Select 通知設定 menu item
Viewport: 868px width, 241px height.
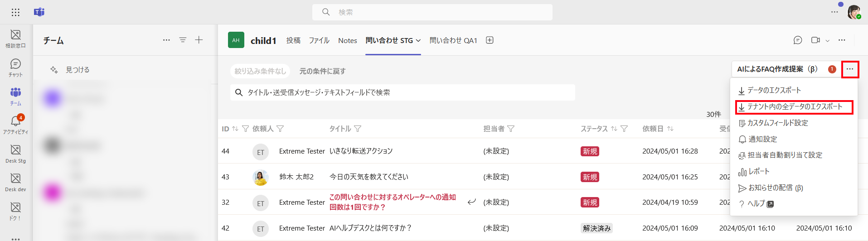coord(794,139)
